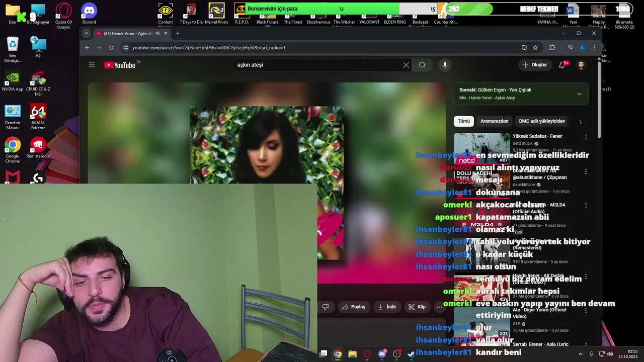
Task: Open Google Chrome desktop shortcut
Action: pyautogui.click(x=13, y=150)
